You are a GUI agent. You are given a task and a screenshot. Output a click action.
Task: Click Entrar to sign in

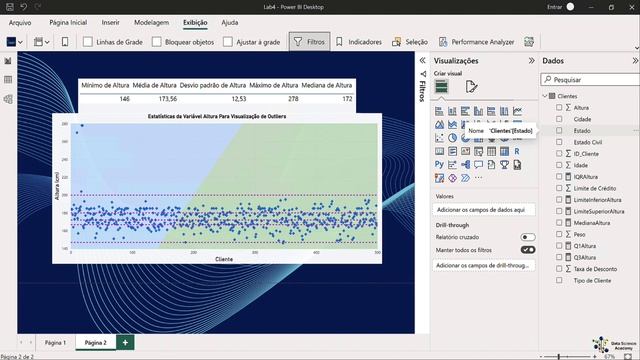pyautogui.click(x=555, y=7)
